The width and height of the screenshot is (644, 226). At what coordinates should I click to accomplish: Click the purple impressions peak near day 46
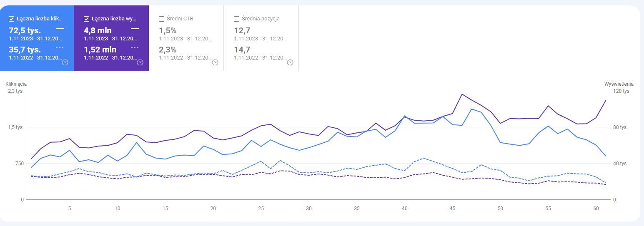[x=462, y=94]
